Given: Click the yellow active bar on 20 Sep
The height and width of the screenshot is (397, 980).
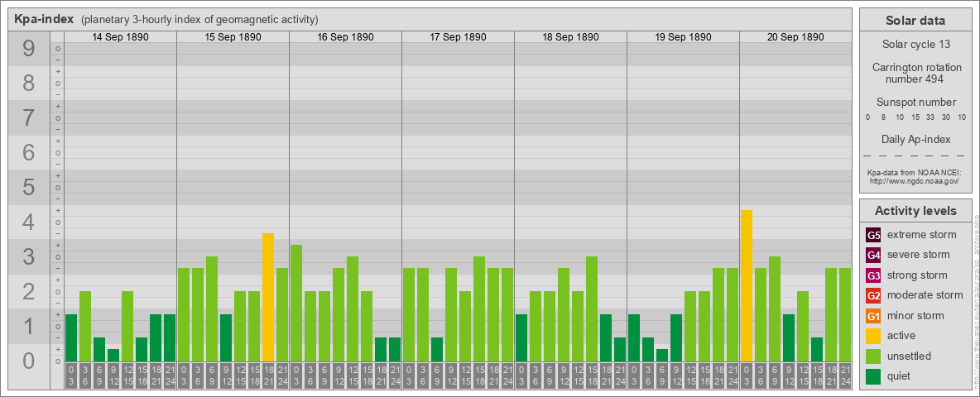Looking at the screenshot, I should [747, 286].
